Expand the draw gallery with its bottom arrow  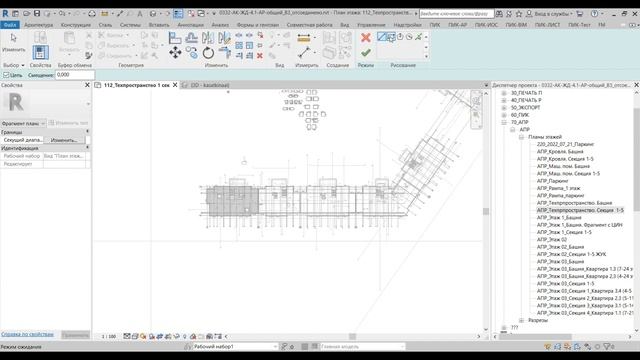(x=426, y=56)
